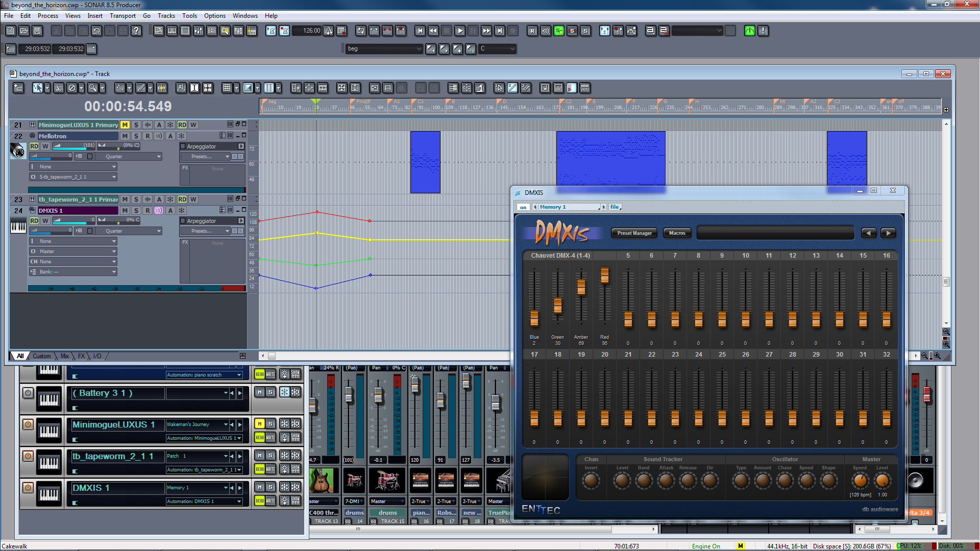Click the next preset arrow in DMXIS

coord(888,233)
